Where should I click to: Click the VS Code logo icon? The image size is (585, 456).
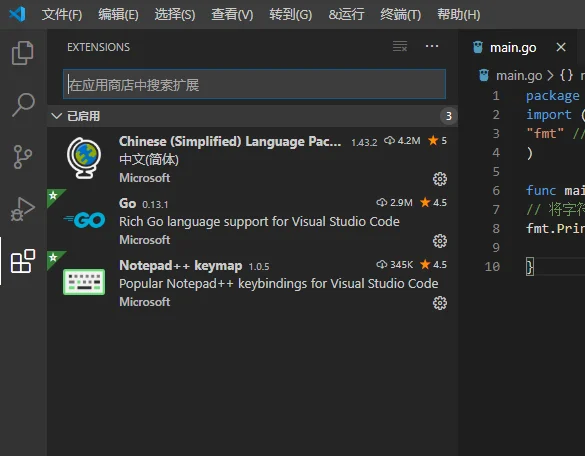click(x=17, y=14)
